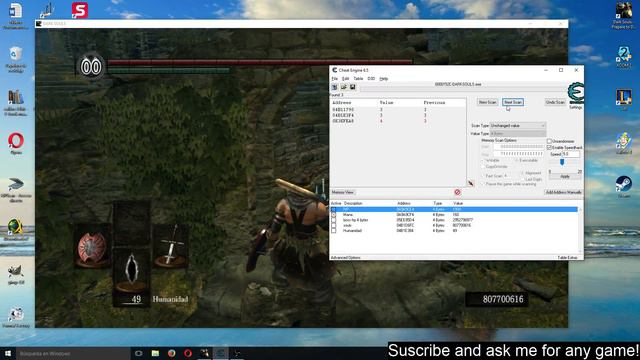Toggle the Unrandomizer checkbox

[549, 141]
